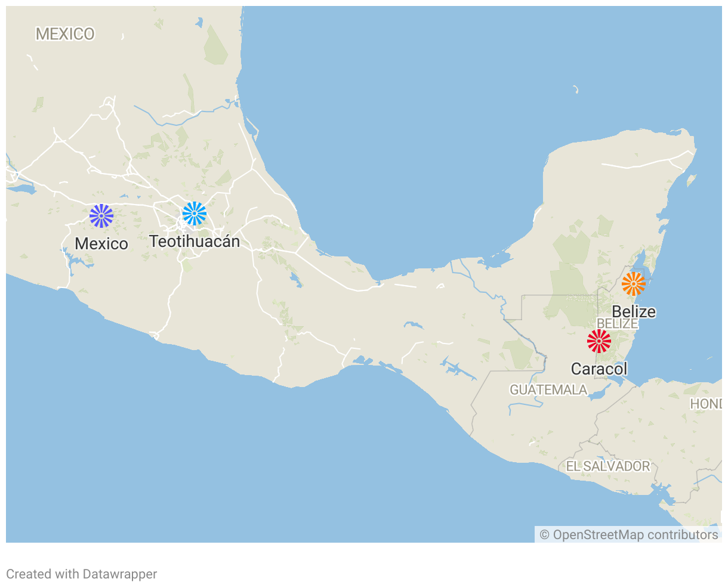
Task: Click the cut-off HOND label at right edge
Action: 707,404
